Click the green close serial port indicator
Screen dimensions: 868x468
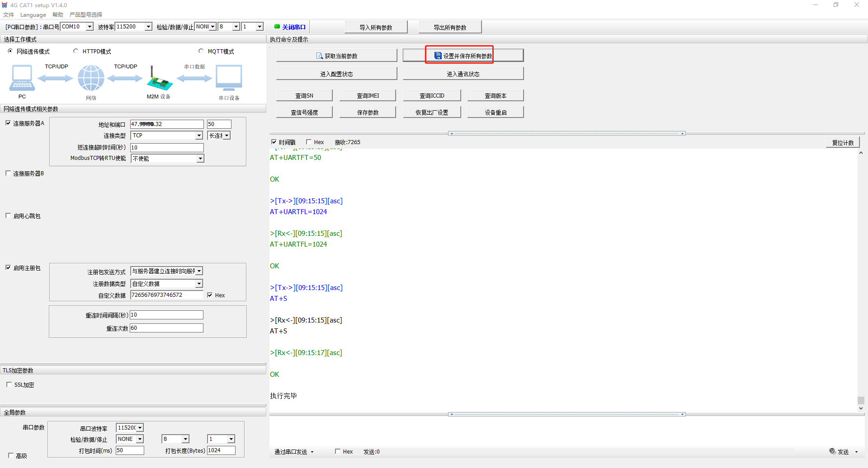277,27
